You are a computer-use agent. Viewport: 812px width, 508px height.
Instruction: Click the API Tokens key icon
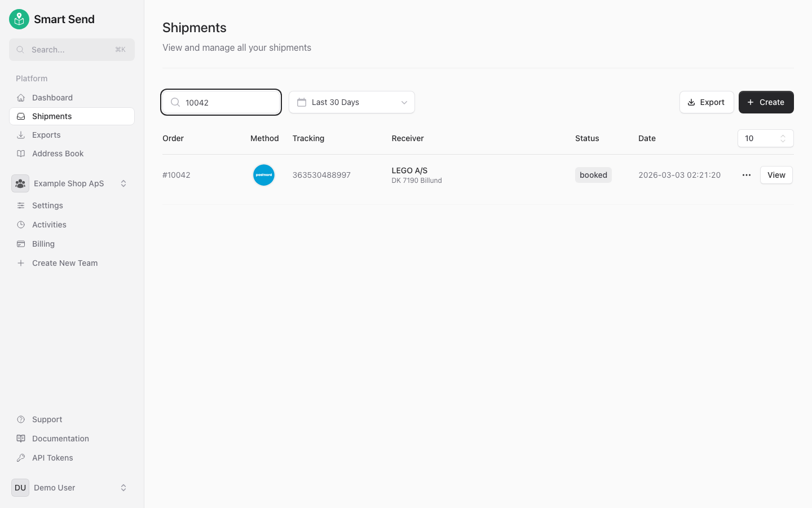(21, 457)
